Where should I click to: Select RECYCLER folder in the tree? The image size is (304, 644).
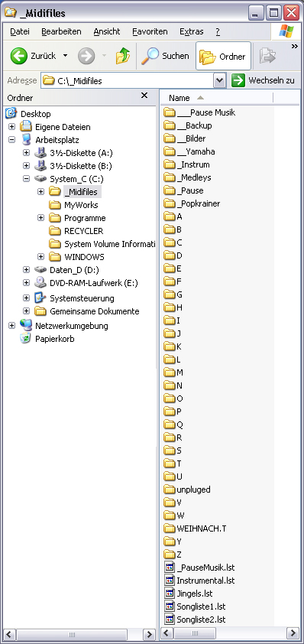[84, 231]
